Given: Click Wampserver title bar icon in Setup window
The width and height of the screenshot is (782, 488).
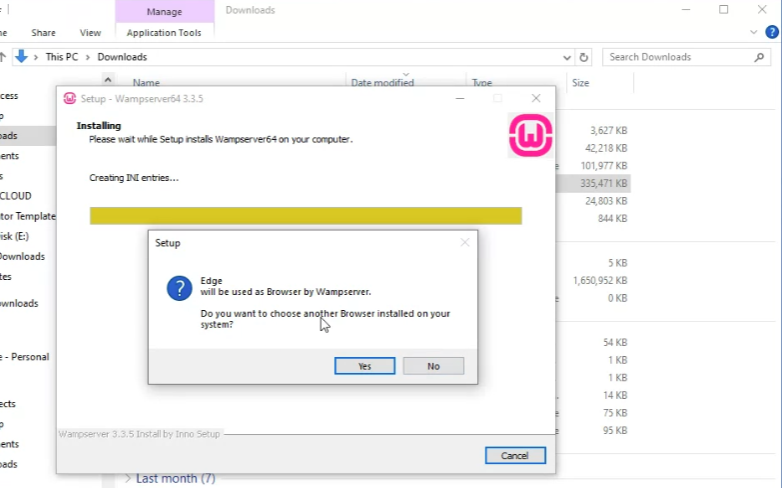Looking at the screenshot, I should click(69, 98).
